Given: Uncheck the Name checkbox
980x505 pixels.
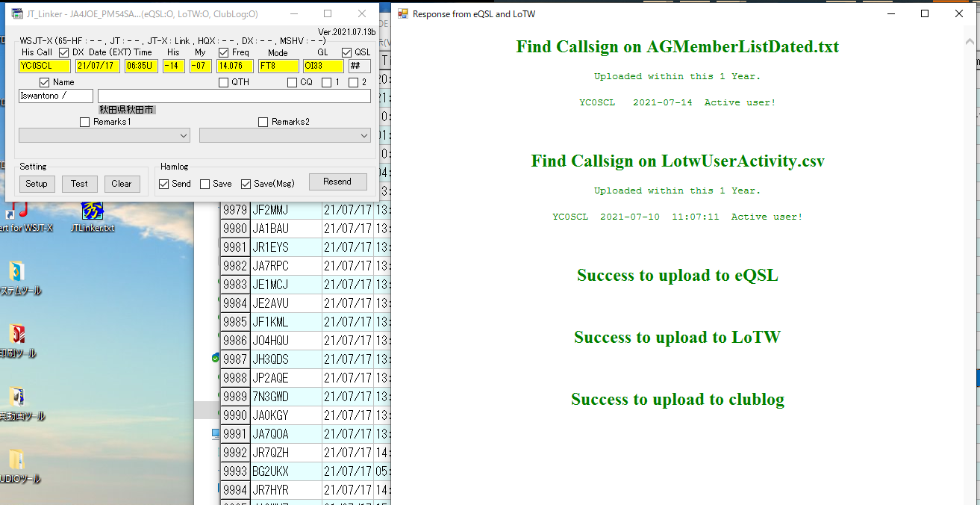Looking at the screenshot, I should click(x=44, y=82).
